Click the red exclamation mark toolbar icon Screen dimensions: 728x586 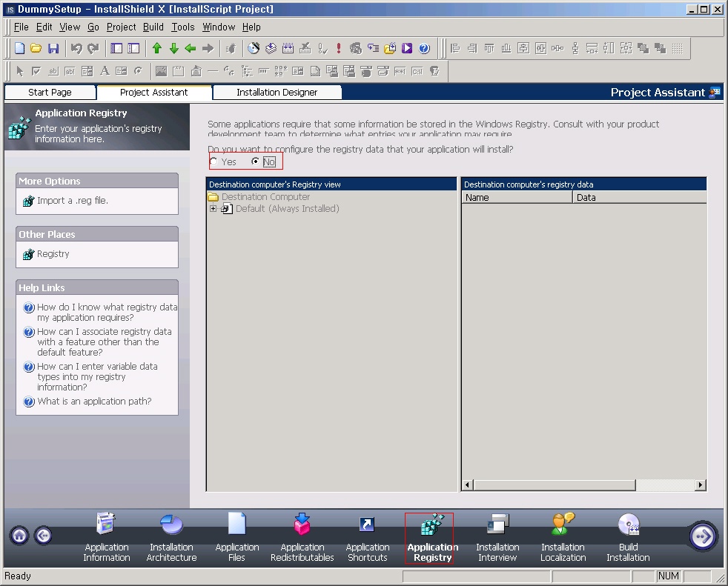point(339,48)
